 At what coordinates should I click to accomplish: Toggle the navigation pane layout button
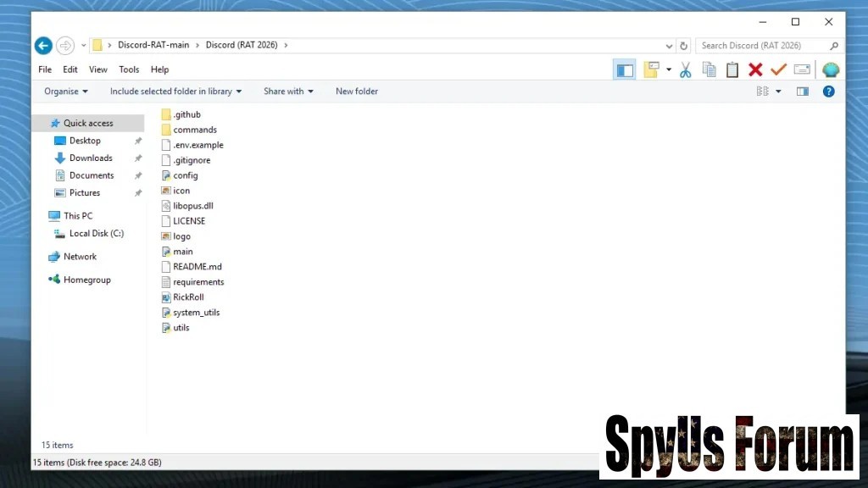[x=625, y=70]
